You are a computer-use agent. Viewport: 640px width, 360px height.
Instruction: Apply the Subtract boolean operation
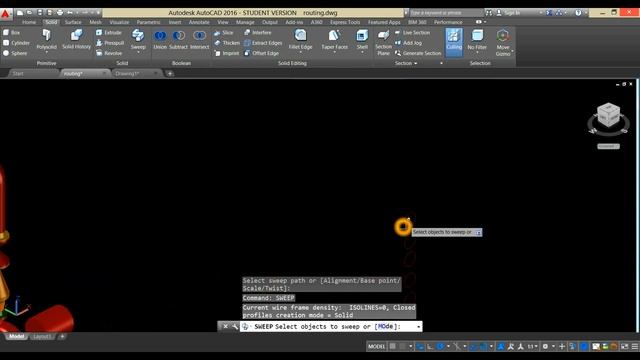(x=178, y=39)
